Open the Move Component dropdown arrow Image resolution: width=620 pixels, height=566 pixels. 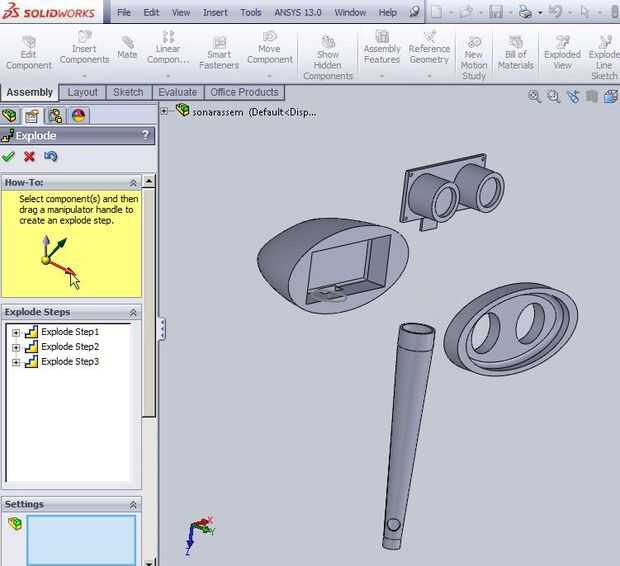point(269,76)
